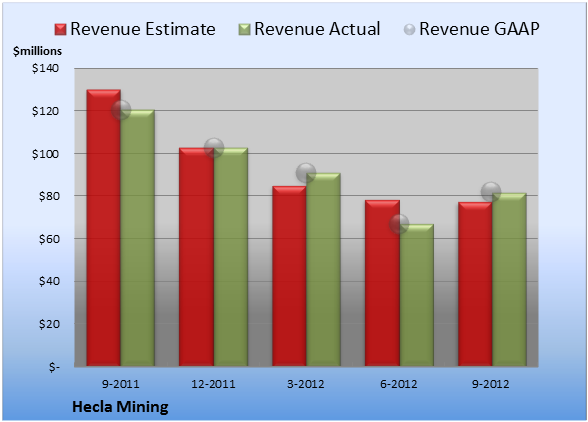The width and height of the screenshot is (588, 422).
Task: Click the '$-' zero axis value
Action: (54, 367)
